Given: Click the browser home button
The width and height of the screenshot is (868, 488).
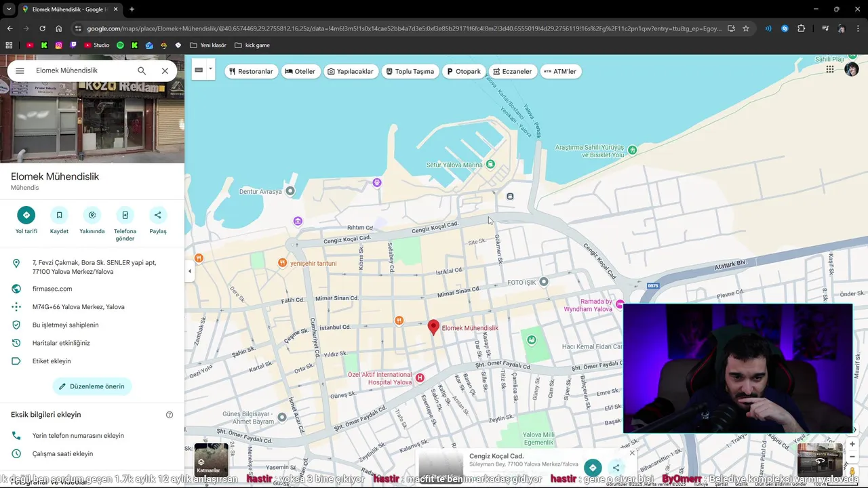Looking at the screenshot, I should tap(58, 28).
